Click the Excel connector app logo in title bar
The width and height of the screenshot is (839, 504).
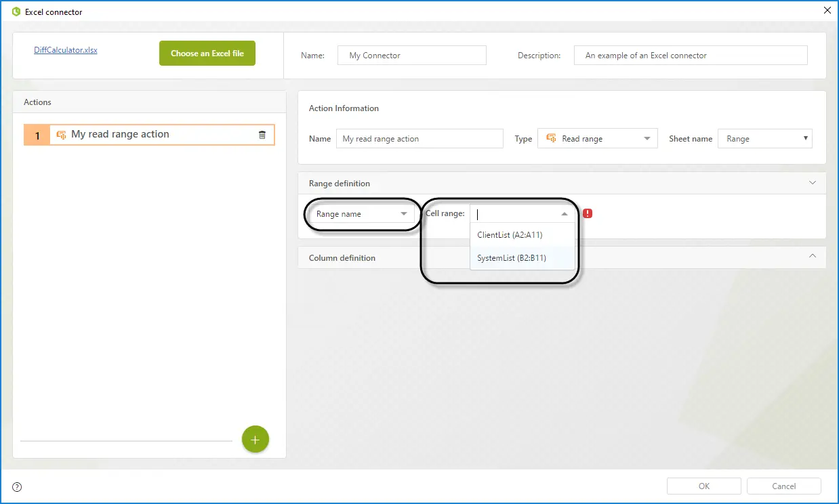tap(16, 12)
